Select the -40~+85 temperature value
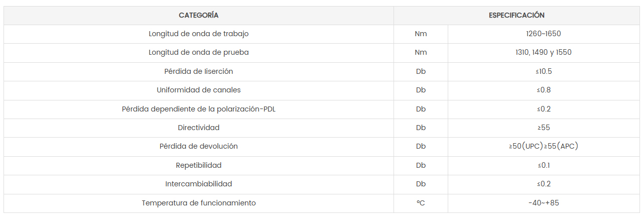Viewport: 644px width, 219px height. coord(544,203)
